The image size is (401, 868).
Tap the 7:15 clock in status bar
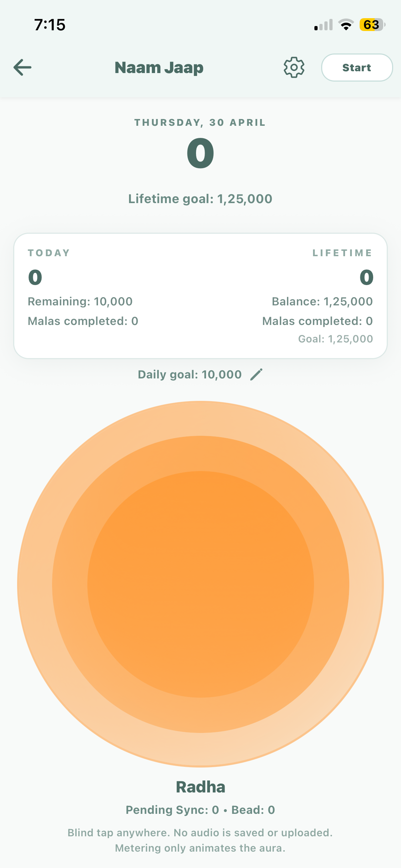tap(50, 25)
